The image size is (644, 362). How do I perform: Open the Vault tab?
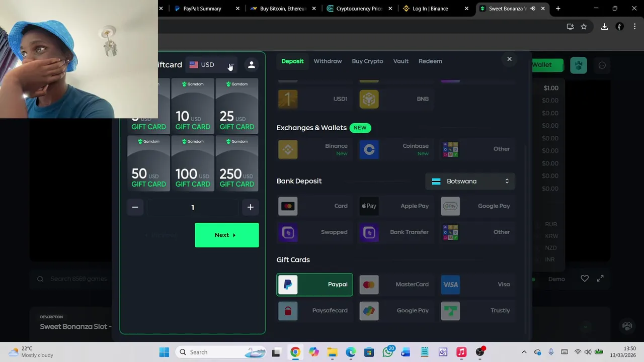coord(401,61)
